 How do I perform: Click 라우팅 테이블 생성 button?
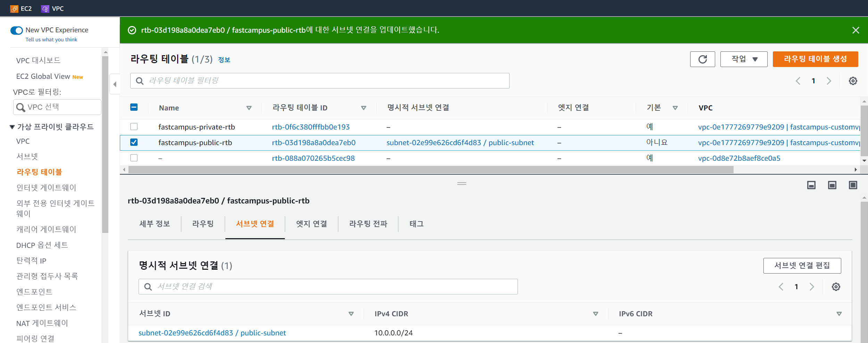point(815,59)
